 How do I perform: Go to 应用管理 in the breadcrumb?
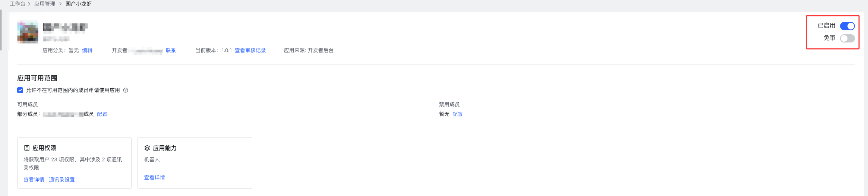[45, 4]
